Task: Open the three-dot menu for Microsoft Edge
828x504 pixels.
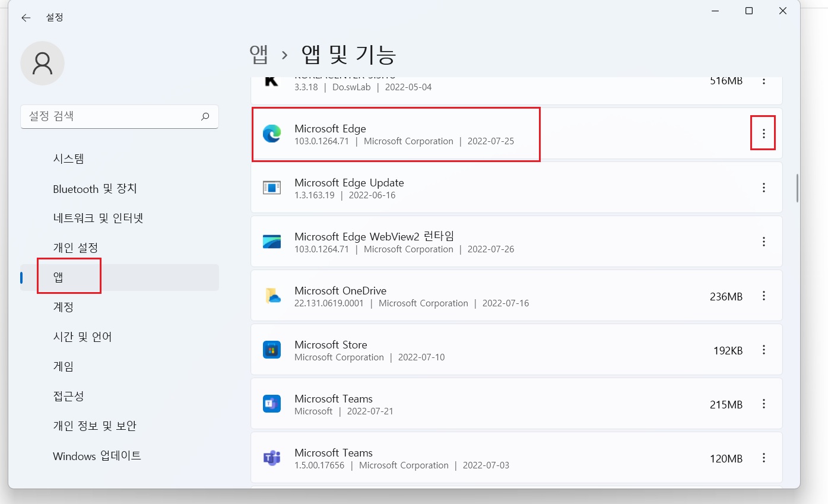Action: point(763,134)
